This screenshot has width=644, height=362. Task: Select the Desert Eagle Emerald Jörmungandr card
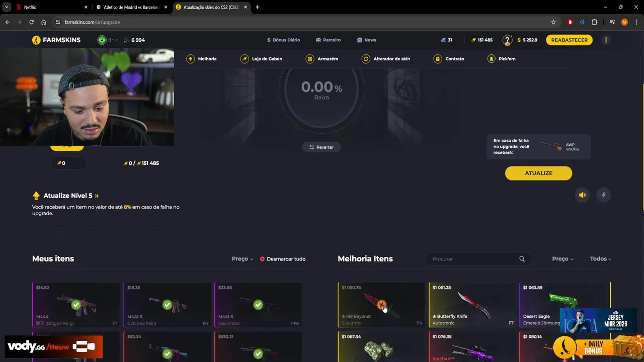pos(562,305)
